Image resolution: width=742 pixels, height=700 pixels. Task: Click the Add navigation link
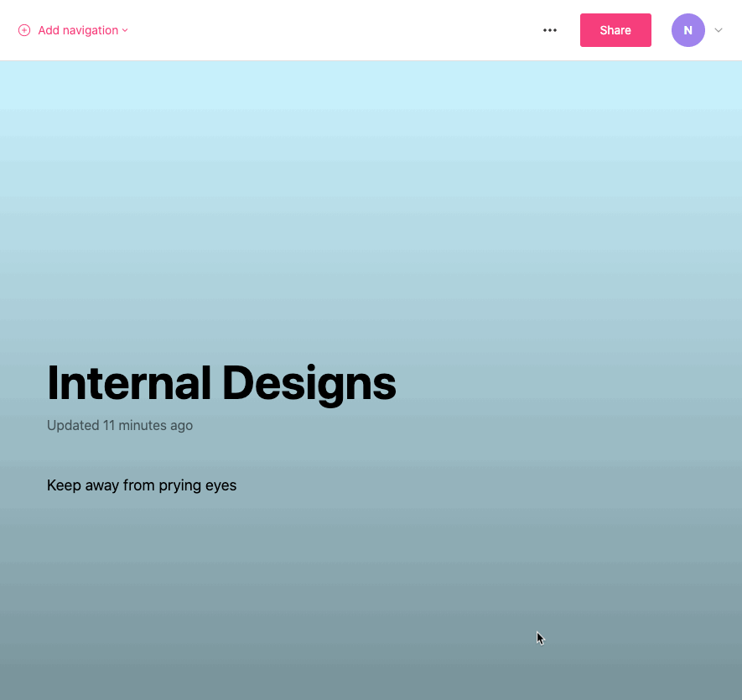pyautogui.click(x=78, y=30)
